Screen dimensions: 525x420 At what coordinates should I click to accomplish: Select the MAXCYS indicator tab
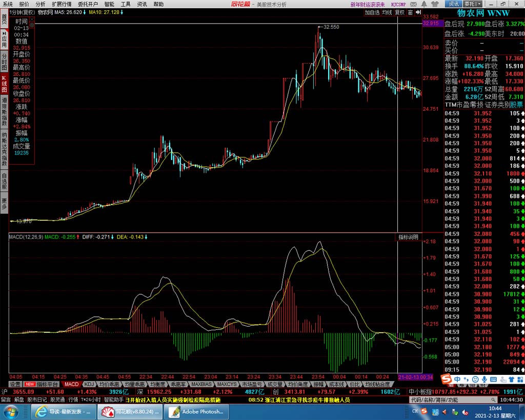tap(227, 384)
